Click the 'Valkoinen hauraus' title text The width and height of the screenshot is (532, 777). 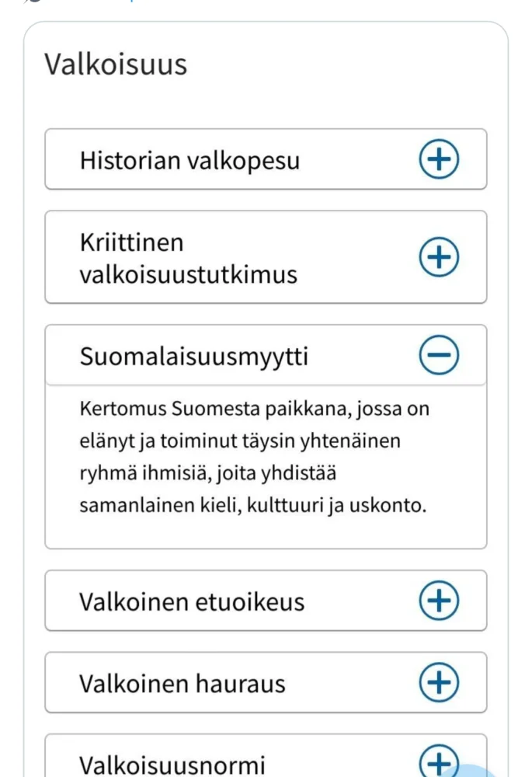183,684
